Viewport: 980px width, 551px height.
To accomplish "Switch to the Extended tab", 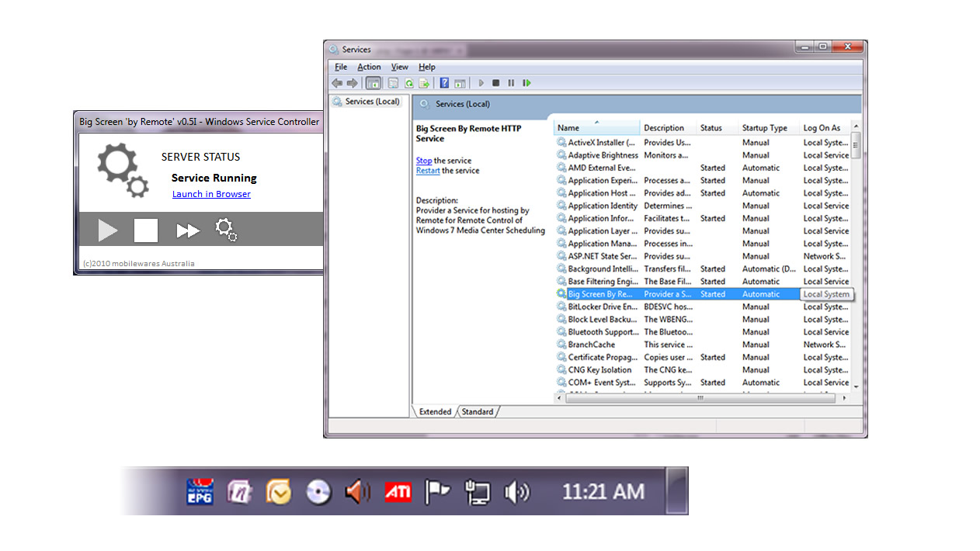I will pyautogui.click(x=435, y=412).
